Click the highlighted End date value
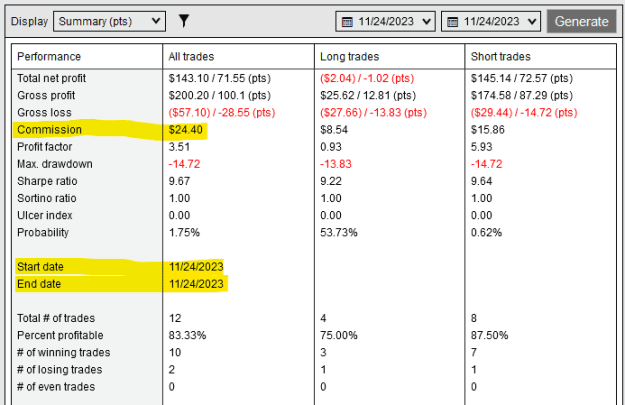 pos(196,283)
